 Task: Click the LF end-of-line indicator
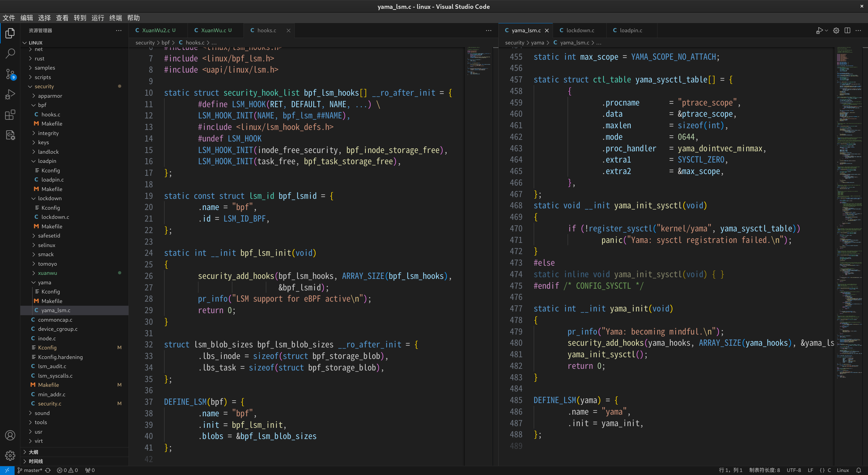810,470
